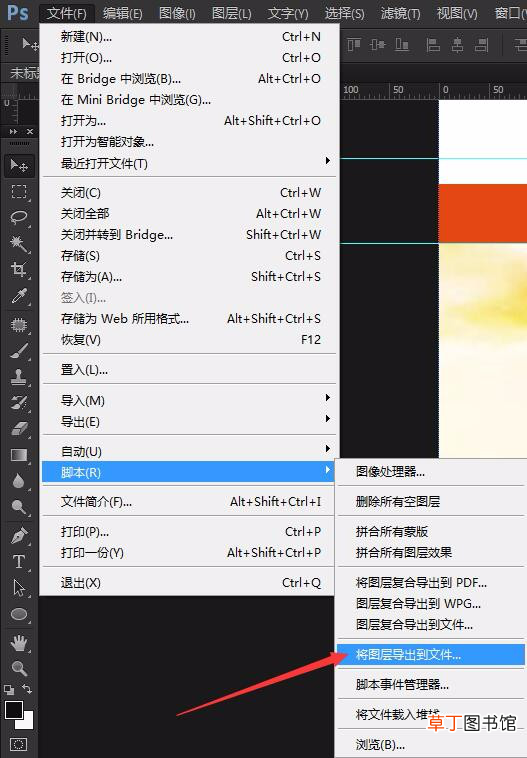
Task: Select the Eyedropper tool
Action: (x=19, y=295)
